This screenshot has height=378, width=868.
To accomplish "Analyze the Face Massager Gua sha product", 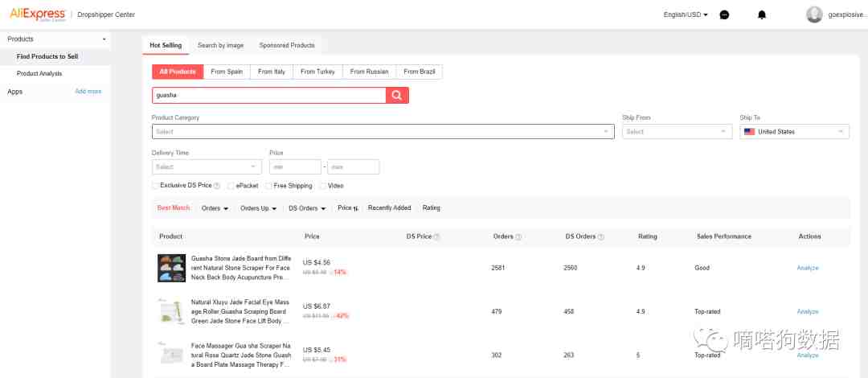I will click(808, 355).
